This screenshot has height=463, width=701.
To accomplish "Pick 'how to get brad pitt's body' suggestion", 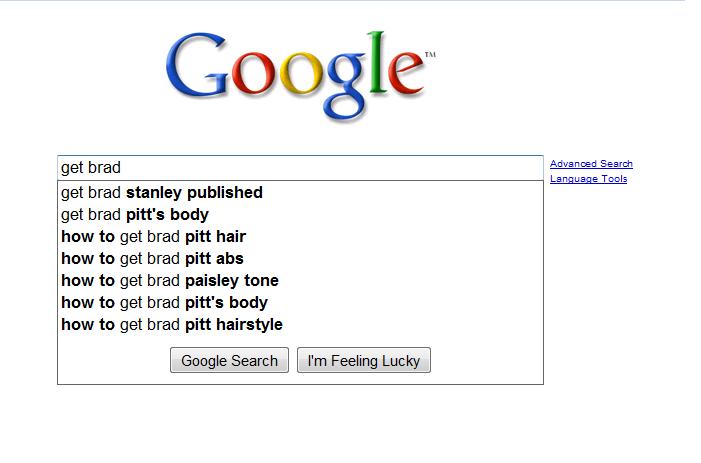I will (164, 302).
